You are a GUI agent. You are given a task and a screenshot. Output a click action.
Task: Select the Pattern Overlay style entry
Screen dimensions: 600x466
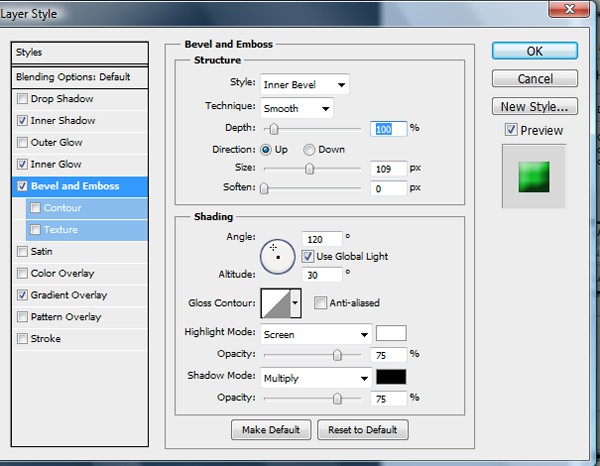click(66, 317)
